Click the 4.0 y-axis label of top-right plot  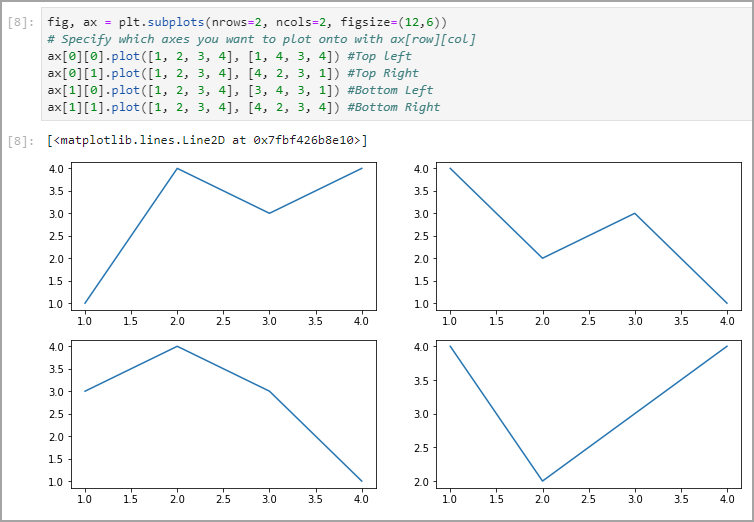tap(424, 168)
